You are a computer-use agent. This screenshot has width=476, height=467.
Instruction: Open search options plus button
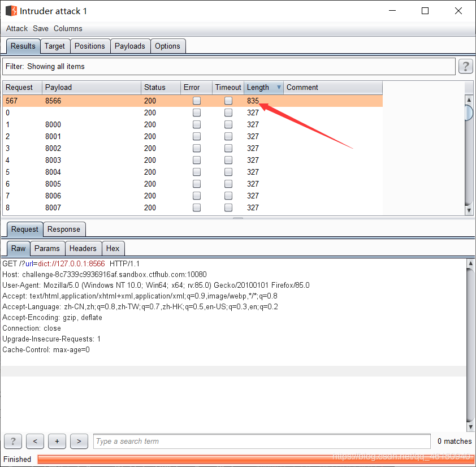point(57,441)
